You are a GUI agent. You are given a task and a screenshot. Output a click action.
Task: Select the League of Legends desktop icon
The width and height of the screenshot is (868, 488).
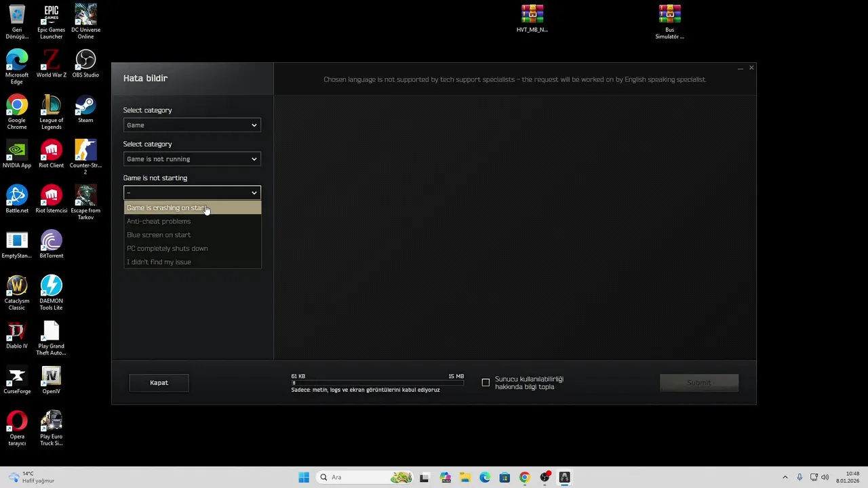coord(51,113)
